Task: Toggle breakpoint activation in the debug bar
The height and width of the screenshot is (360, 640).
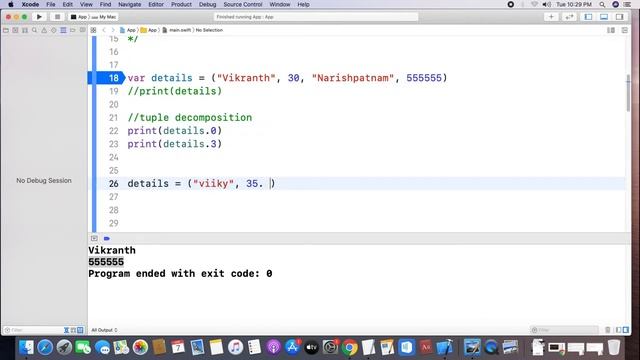Action: click(107, 238)
